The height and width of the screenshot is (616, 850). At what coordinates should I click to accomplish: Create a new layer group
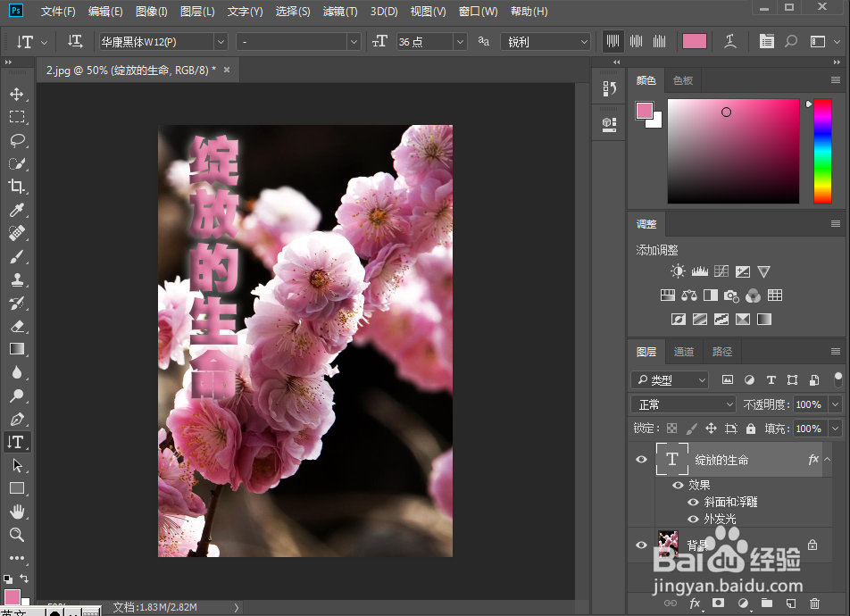tap(766, 603)
